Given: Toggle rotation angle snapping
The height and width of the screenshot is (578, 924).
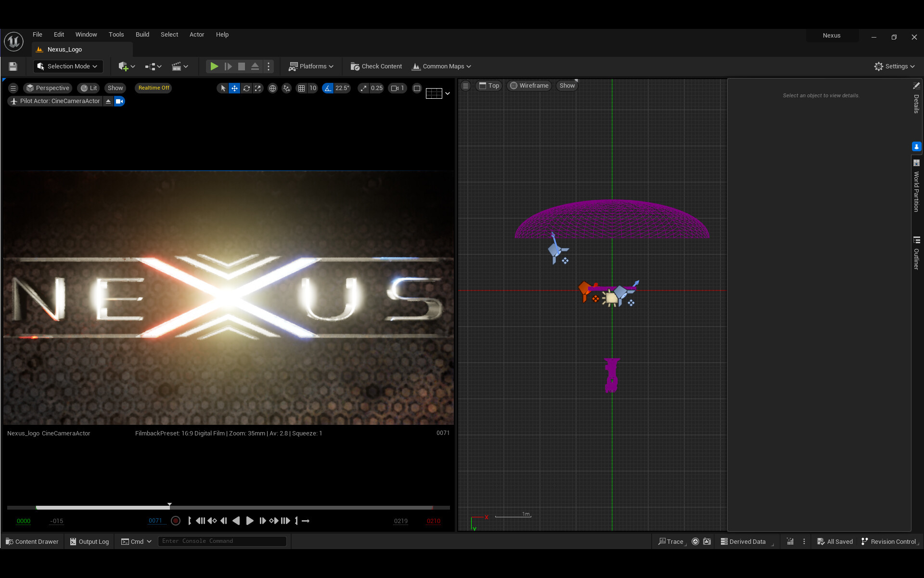Looking at the screenshot, I should (x=328, y=88).
